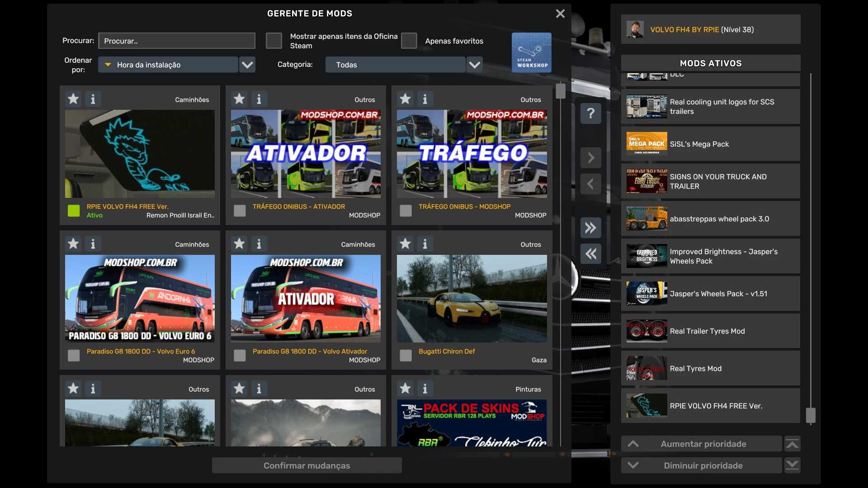This screenshot has width=868, height=488.
Task: Click the Caminhões label on RPIE card
Action: 192,99
